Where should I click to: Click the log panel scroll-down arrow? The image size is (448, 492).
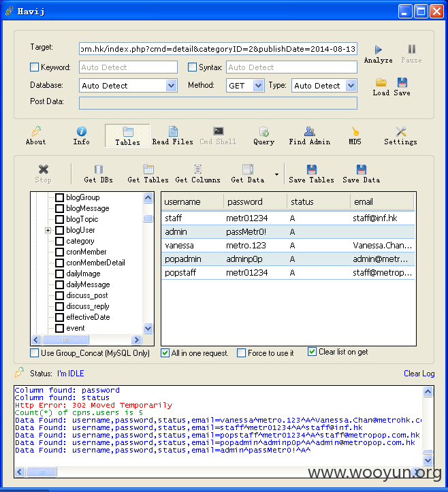pos(428,460)
